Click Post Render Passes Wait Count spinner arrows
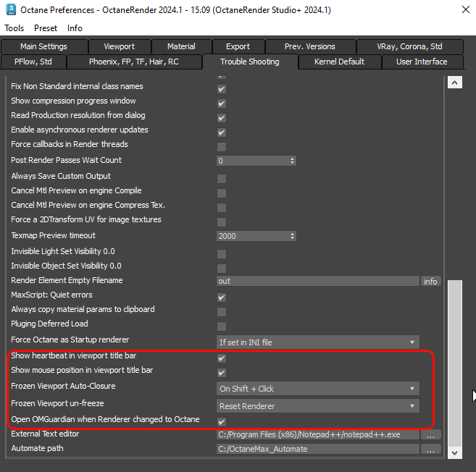 293,161
